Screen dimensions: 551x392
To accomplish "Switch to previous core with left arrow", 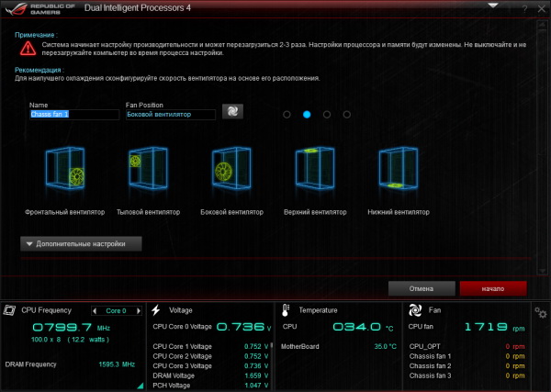I will tap(95, 311).
